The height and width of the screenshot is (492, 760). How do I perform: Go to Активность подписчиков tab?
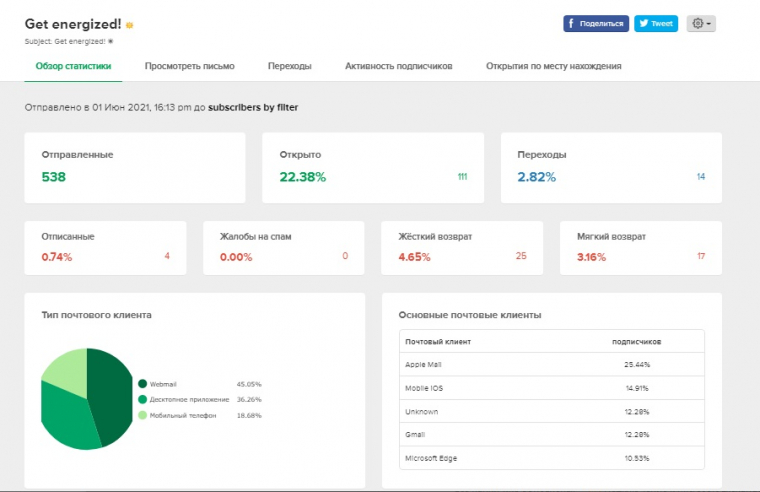(x=398, y=66)
